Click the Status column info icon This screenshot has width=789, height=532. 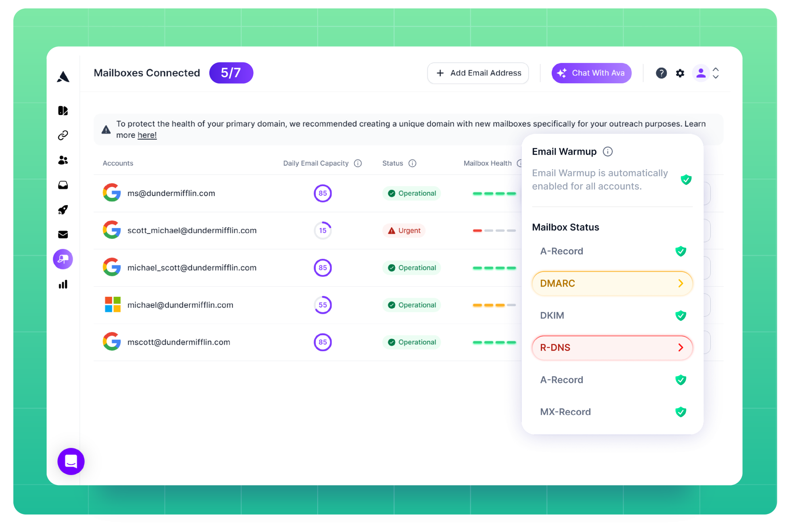pos(412,163)
